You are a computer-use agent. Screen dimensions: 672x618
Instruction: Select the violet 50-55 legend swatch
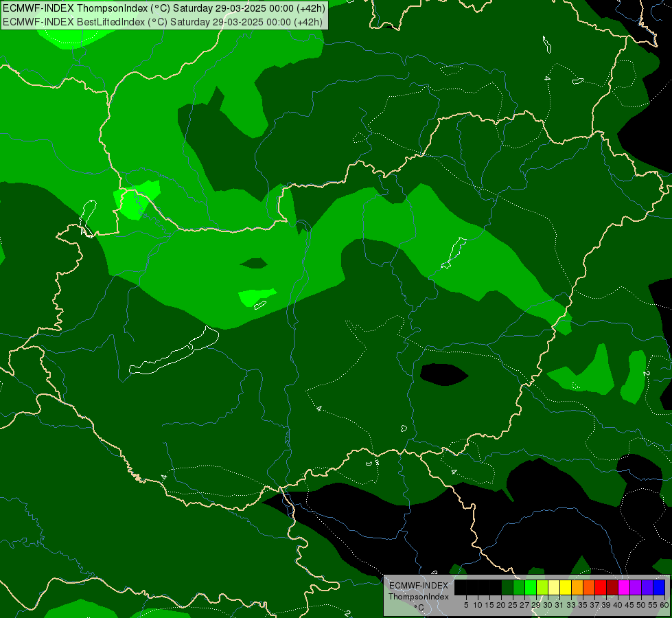(647, 587)
